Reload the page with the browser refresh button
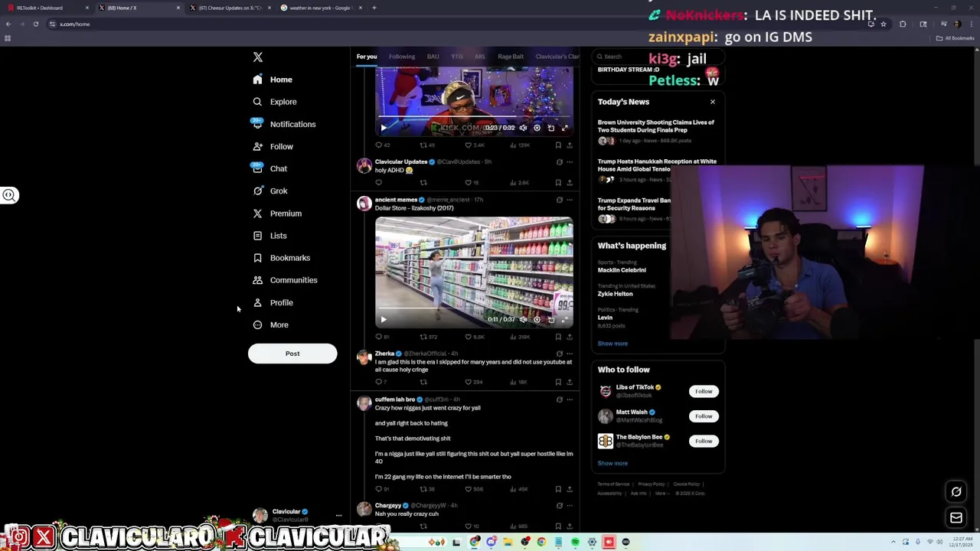Screen dimensions: 980x551 tap(35, 24)
